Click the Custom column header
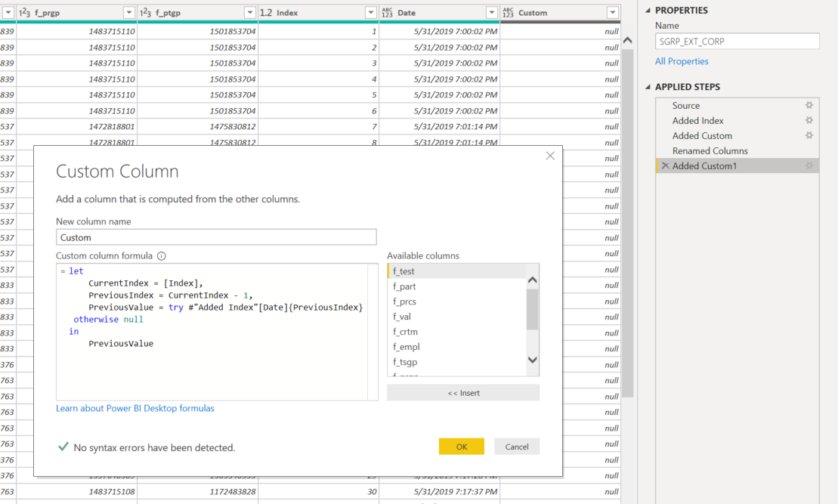 click(560, 13)
